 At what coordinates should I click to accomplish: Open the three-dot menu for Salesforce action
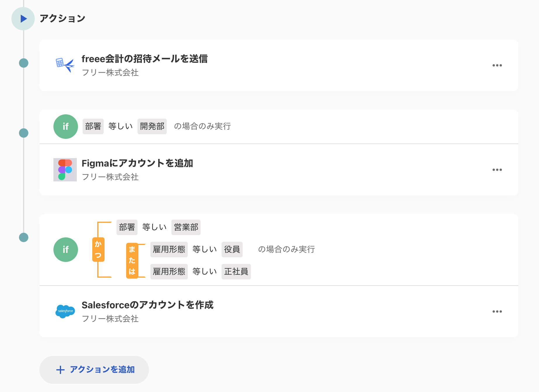click(497, 311)
